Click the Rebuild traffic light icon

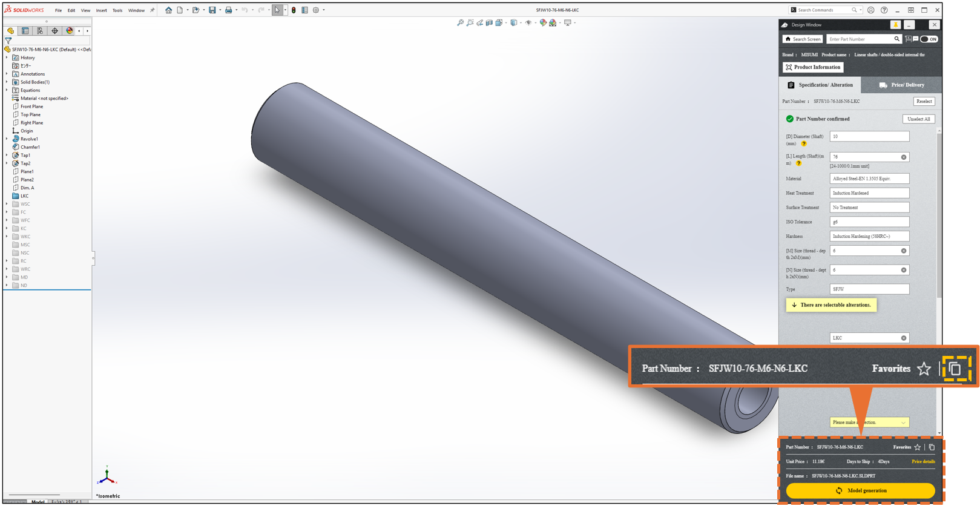tap(294, 10)
